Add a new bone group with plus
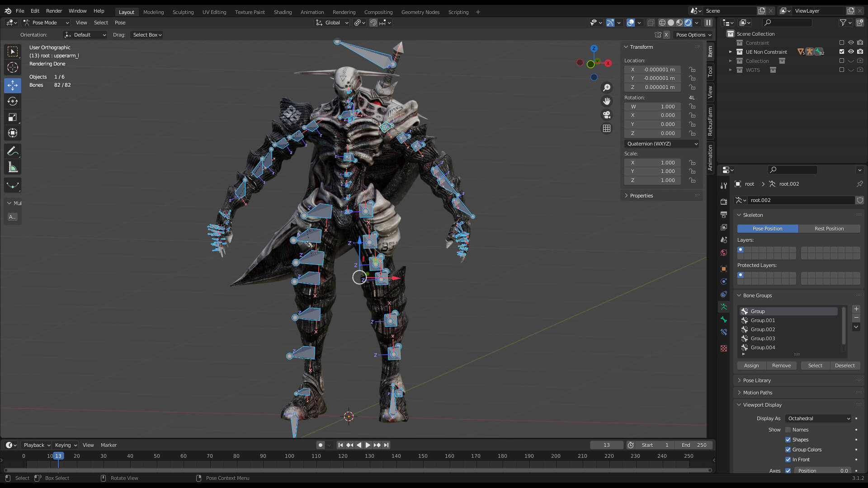 click(856, 309)
